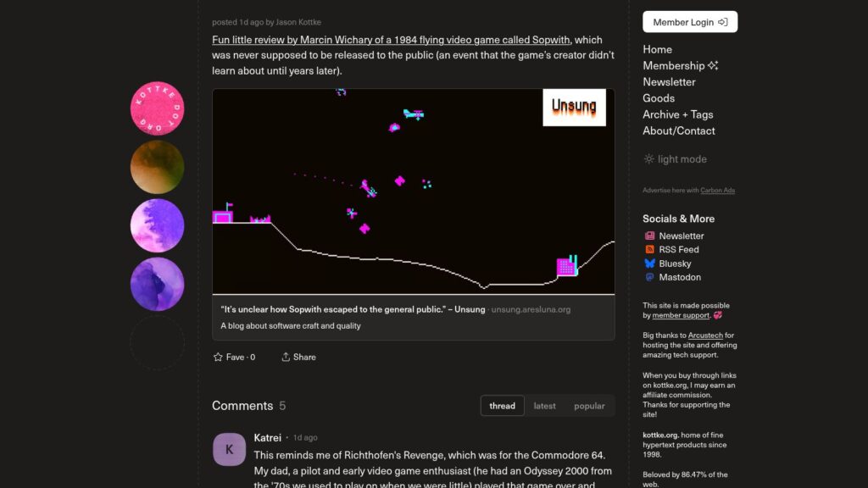Click the orange RSS Feed icon

point(650,250)
